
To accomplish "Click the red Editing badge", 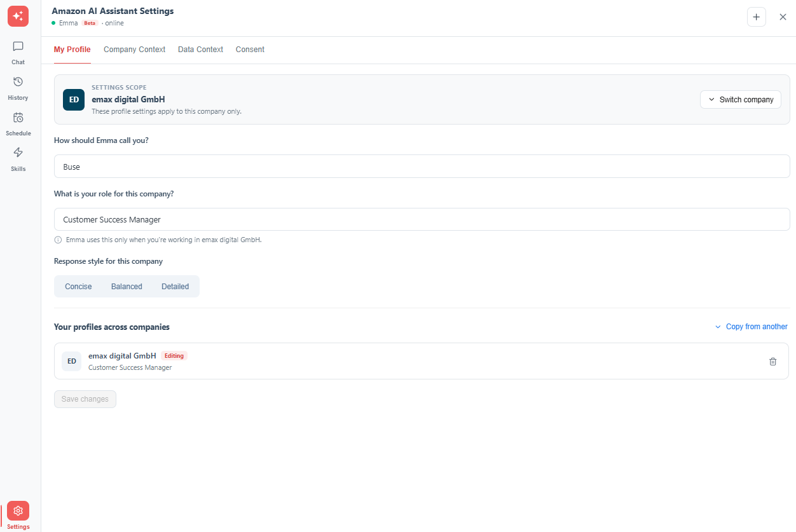I will (174, 356).
